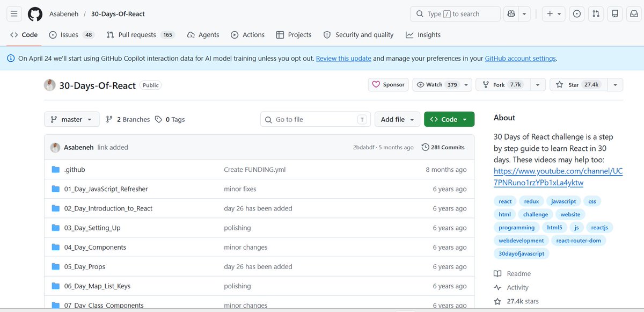The width and height of the screenshot is (644, 312).
Task: Click the 'react' topic tag
Action: (505, 201)
